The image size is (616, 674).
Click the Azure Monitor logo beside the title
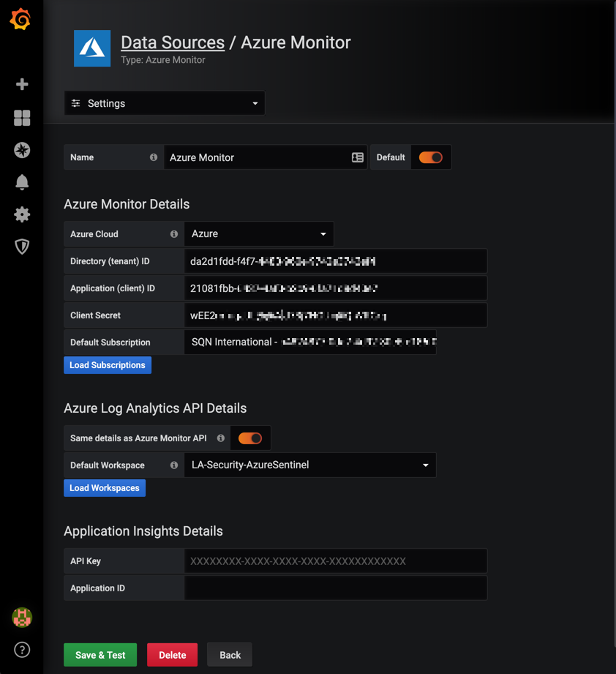pyautogui.click(x=91, y=49)
